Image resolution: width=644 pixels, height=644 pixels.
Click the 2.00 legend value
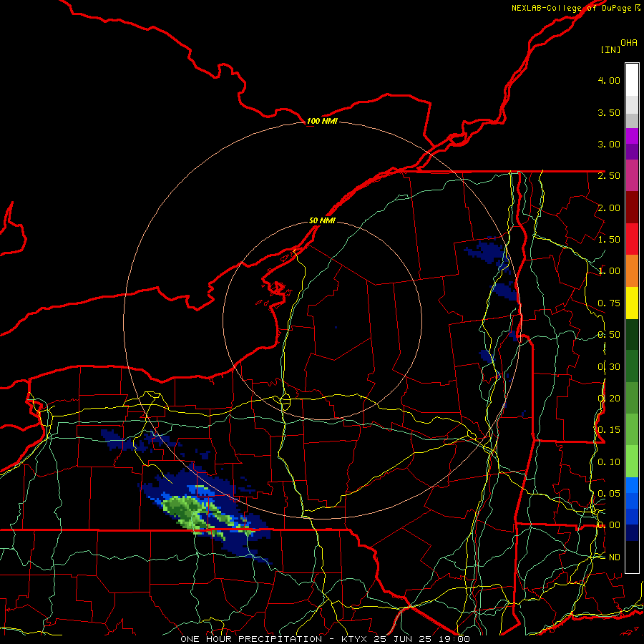(609, 208)
